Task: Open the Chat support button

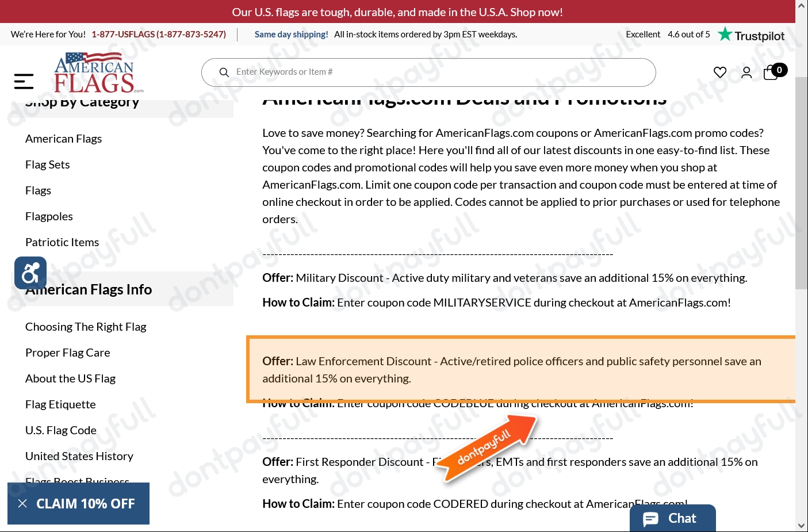Action: coord(672,518)
